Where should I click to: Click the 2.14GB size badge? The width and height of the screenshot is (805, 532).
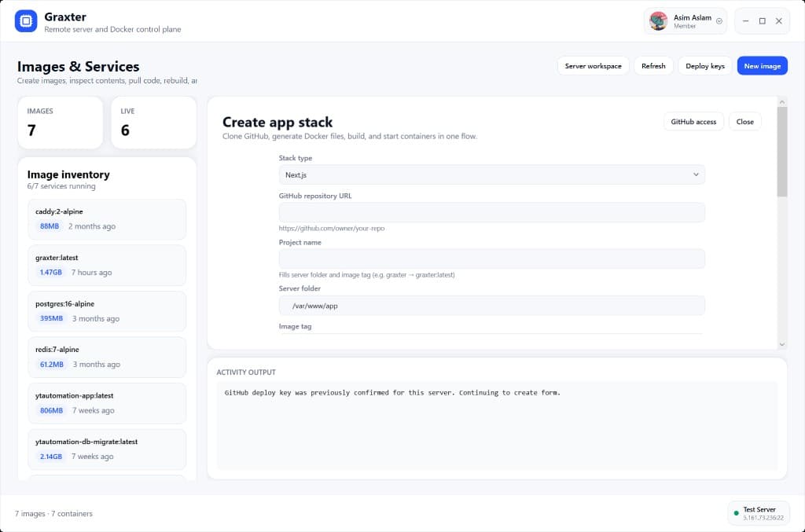point(51,457)
